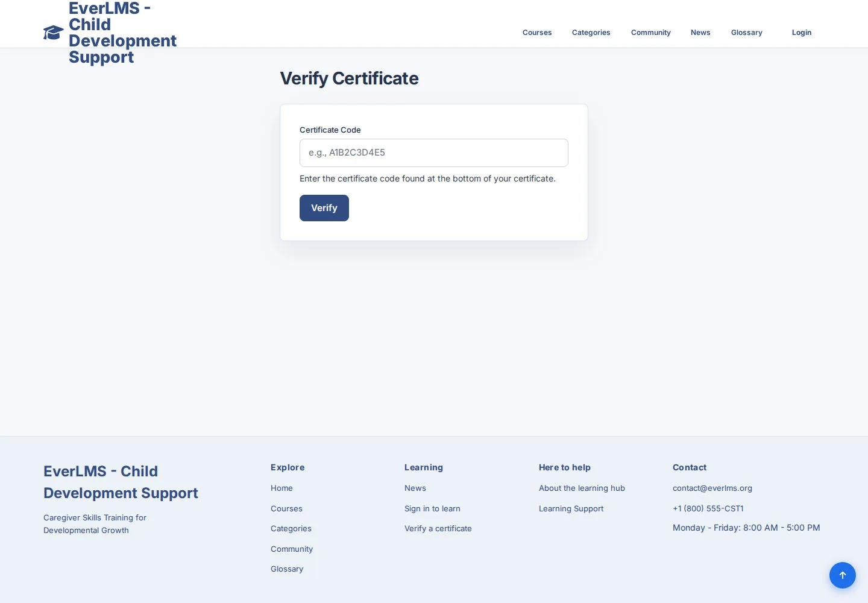Viewport: 868px width, 603px height.
Task: Open the footer Courses link
Action: point(286,509)
